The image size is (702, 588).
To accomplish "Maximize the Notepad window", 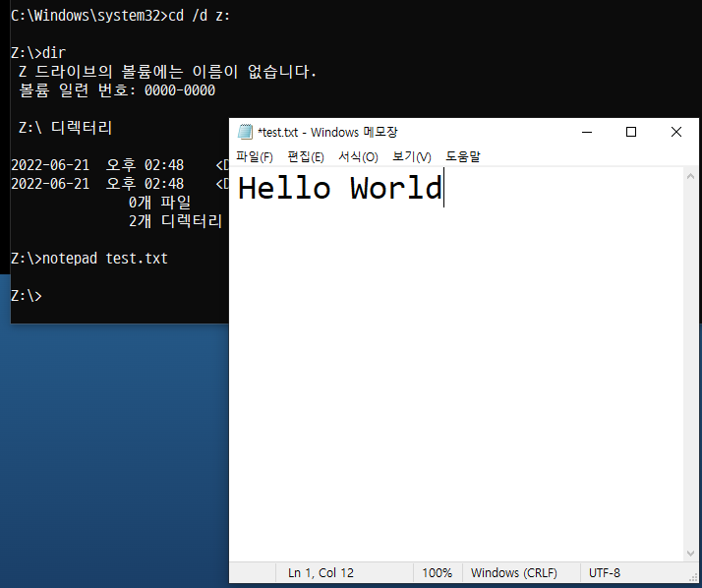I will [631, 132].
